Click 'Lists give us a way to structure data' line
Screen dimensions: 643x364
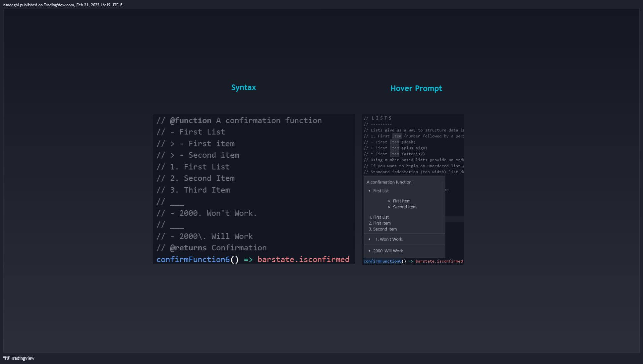click(414, 130)
